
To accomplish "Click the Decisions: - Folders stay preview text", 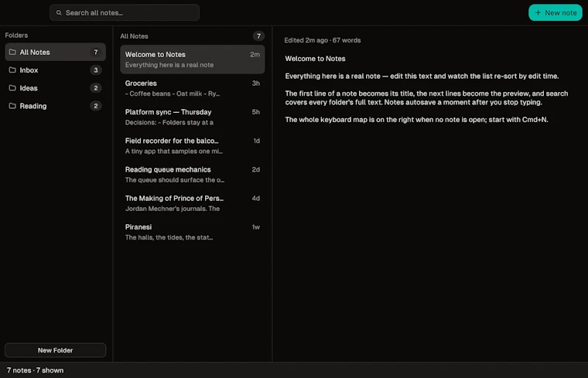I will tap(169, 122).
